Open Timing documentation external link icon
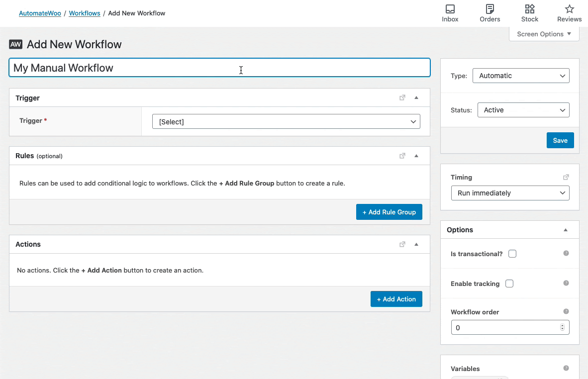Image resolution: width=588 pixels, height=379 pixels. tap(566, 177)
